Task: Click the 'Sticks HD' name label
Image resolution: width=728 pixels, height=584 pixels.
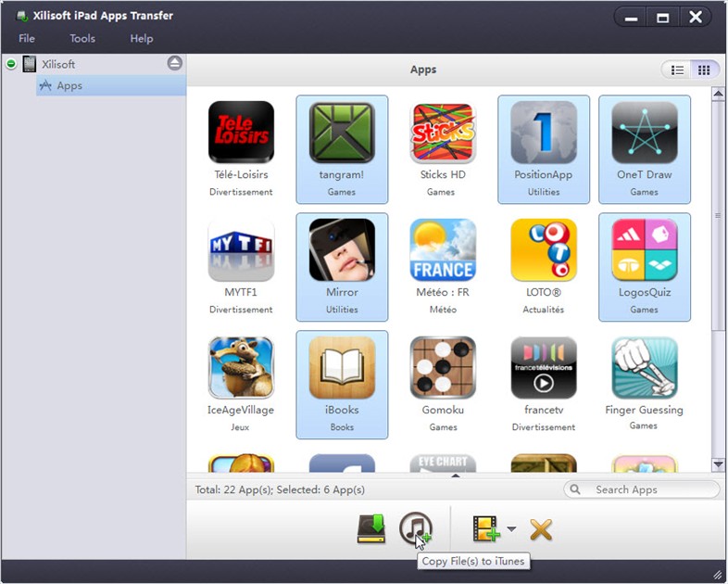Action: click(443, 174)
